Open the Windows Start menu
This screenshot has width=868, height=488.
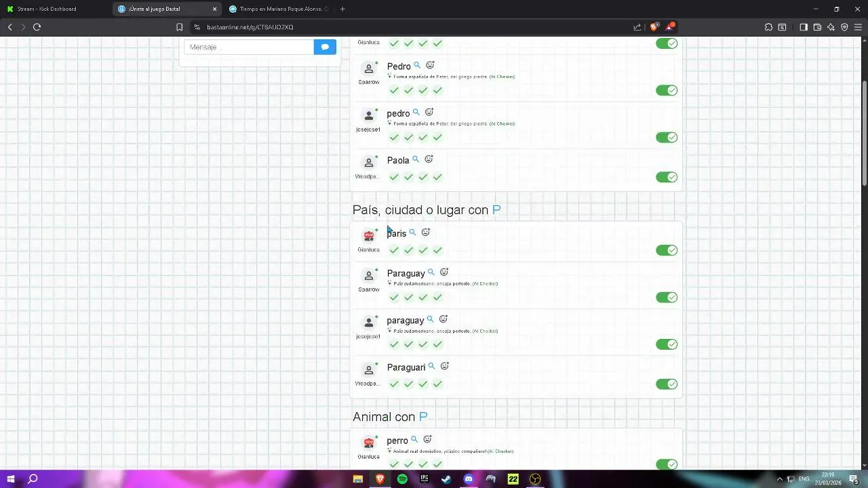(x=11, y=479)
